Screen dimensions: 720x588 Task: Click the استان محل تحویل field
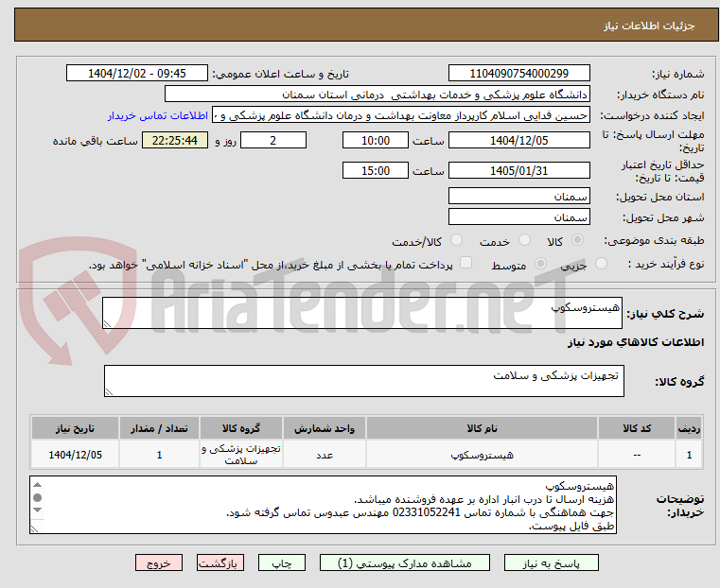click(x=518, y=197)
